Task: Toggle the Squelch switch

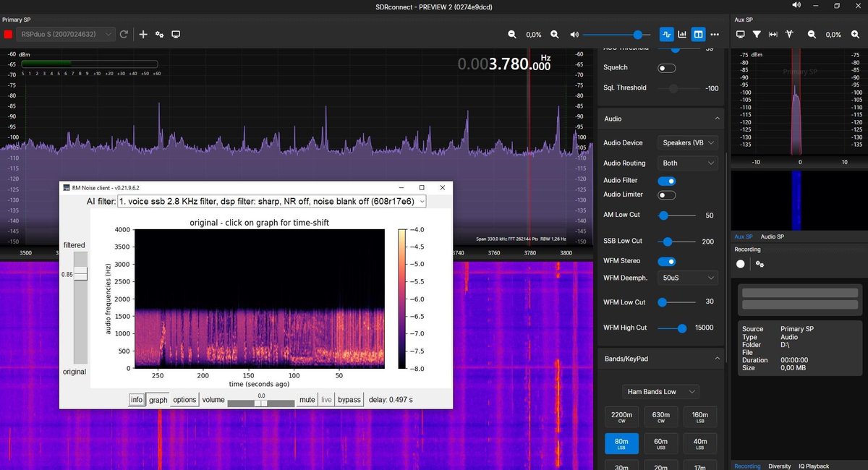Action: pyautogui.click(x=666, y=67)
